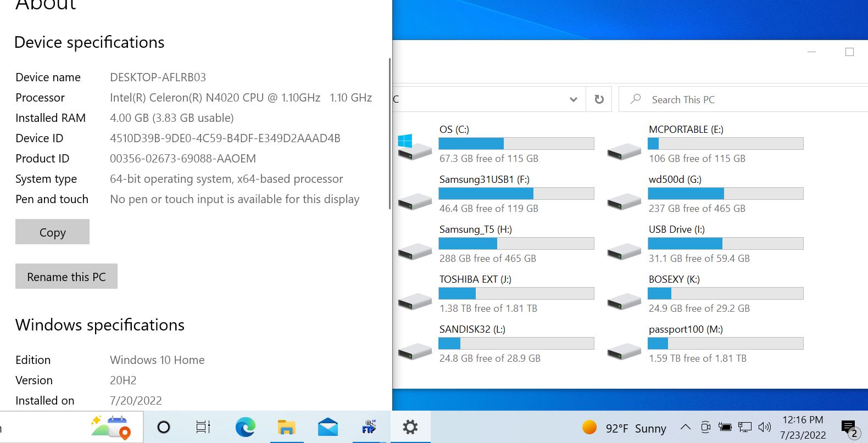Click the Windows specifications heading

click(100, 325)
